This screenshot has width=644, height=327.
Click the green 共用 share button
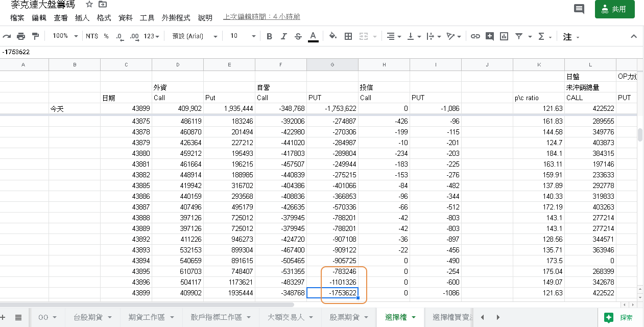click(614, 9)
